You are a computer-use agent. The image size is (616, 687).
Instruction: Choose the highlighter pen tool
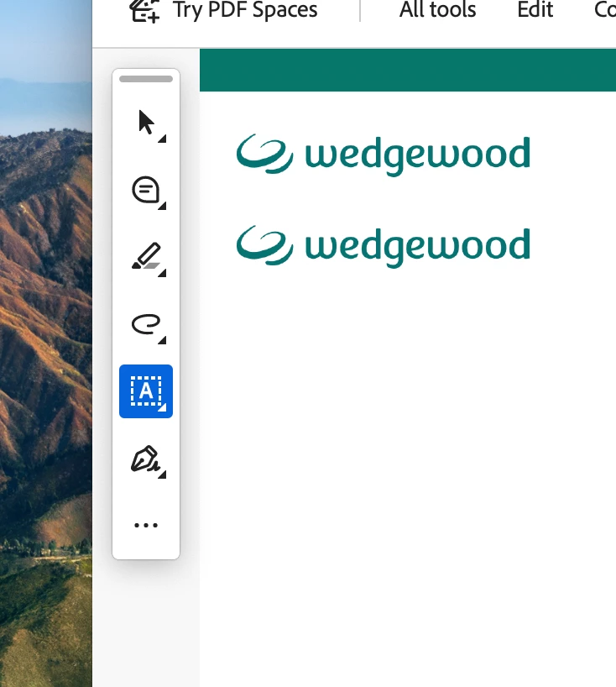click(146, 257)
